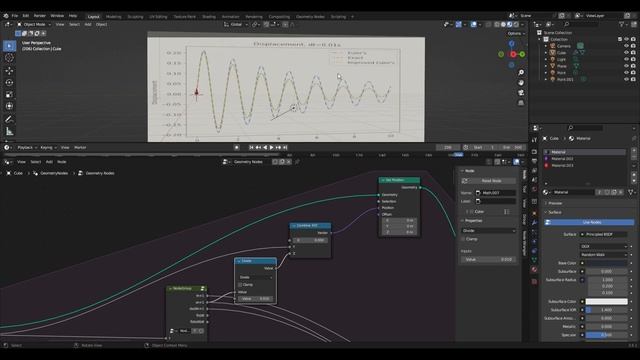Click remove material slot minus icon
Image resolution: width=640 pixels, height=360 pixels.
[634, 157]
